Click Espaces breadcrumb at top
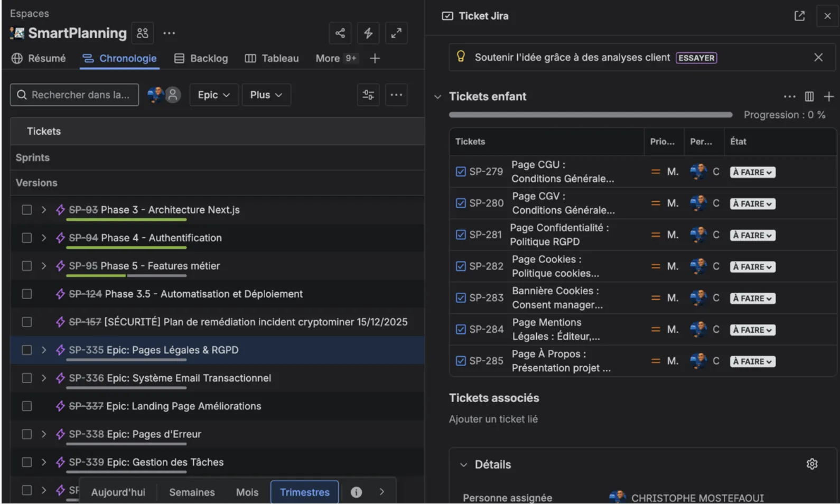Viewport: 840px width, 504px height. (x=30, y=14)
